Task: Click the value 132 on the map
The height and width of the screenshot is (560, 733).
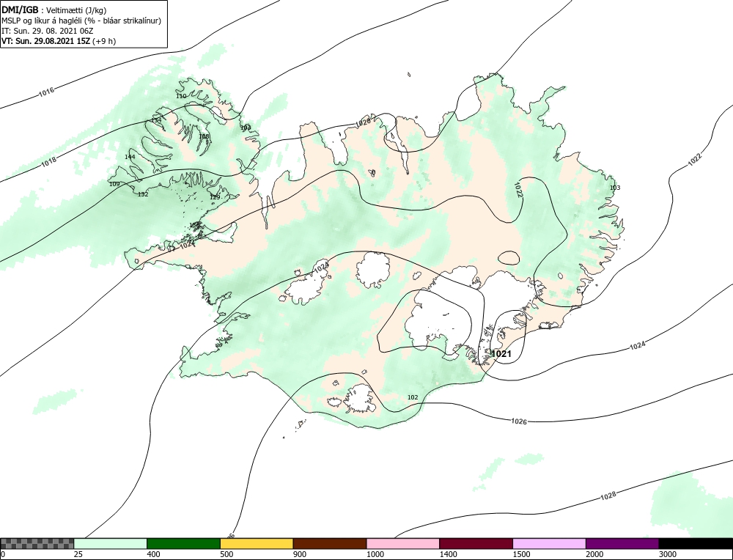Action: coord(143,194)
